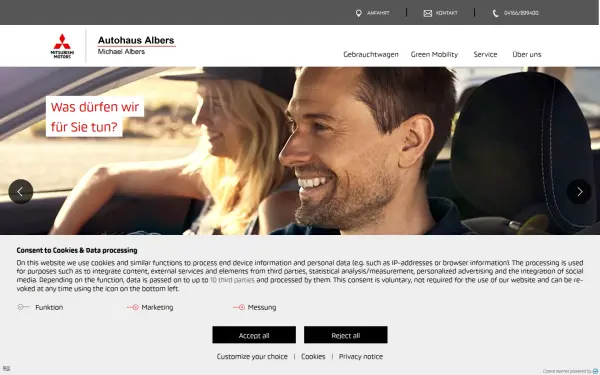Click the phone number 04166/899400
This screenshot has height=375, width=600.
click(x=521, y=13)
